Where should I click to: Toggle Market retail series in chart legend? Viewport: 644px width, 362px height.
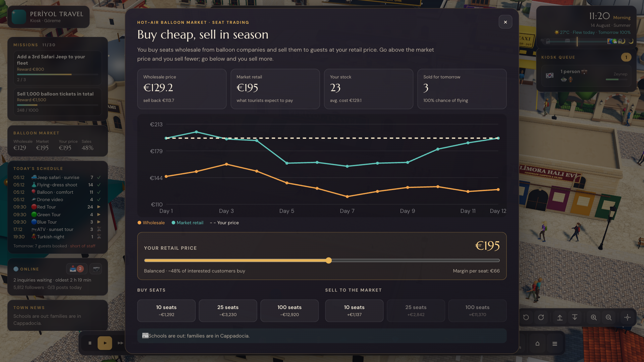[187, 223]
